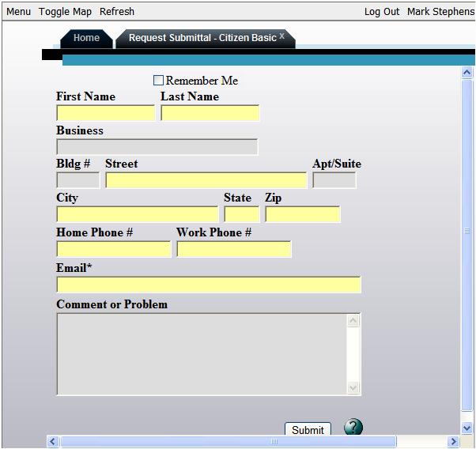476x449 pixels.
Task: Switch to the Home tab
Action: tap(86, 38)
